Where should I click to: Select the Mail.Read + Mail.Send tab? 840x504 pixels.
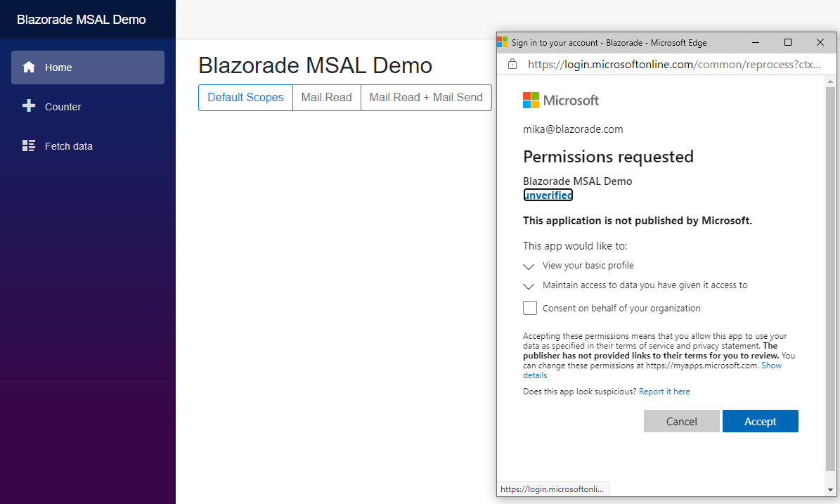click(x=426, y=98)
